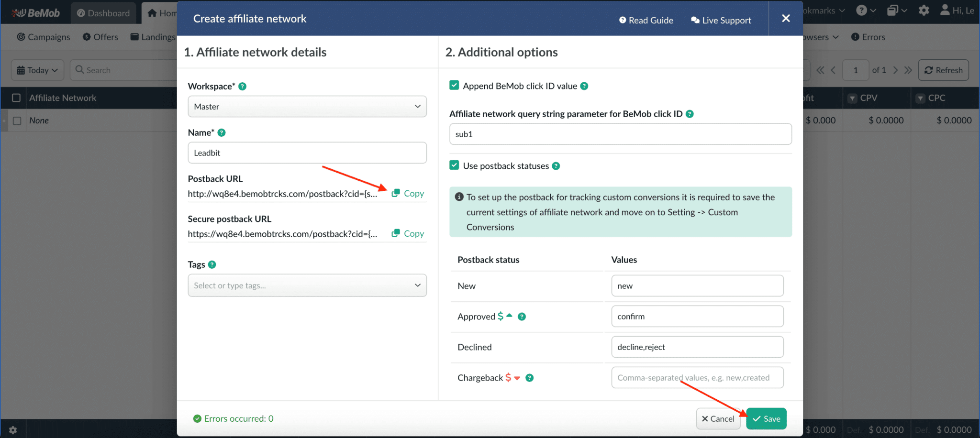Select the checkbox on the None row
This screenshot has height=438, width=980.
[x=18, y=120]
